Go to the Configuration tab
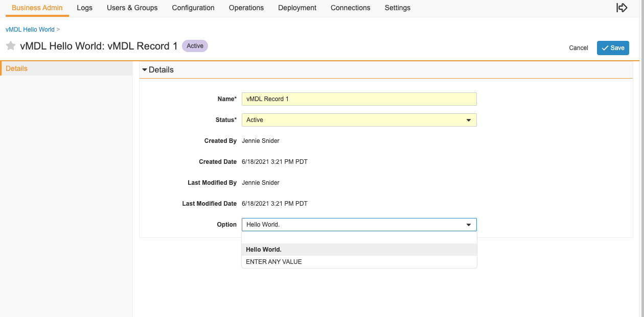 click(x=193, y=8)
